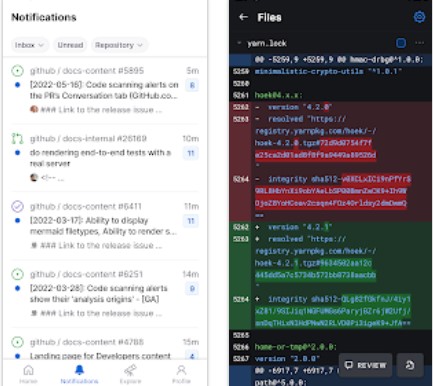Screen dimensions: 433x386
Task: Open issue icon for docs-content #5895
Action: pyautogui.click(x=17, y=71)
